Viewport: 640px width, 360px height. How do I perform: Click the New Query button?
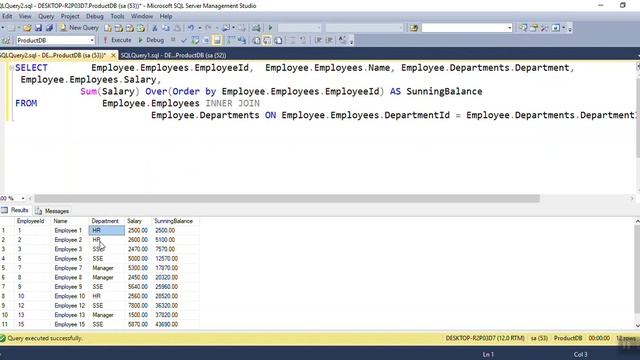click(80, 28)
